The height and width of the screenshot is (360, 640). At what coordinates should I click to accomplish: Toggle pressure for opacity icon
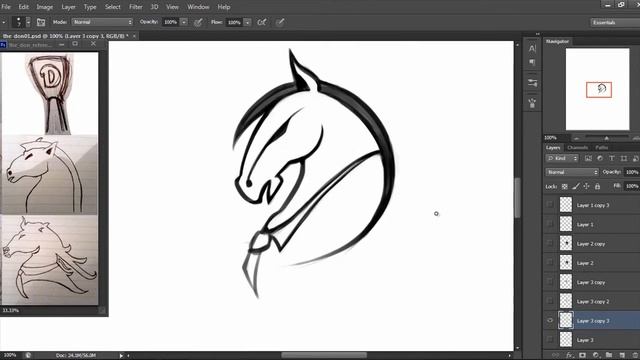198,22
